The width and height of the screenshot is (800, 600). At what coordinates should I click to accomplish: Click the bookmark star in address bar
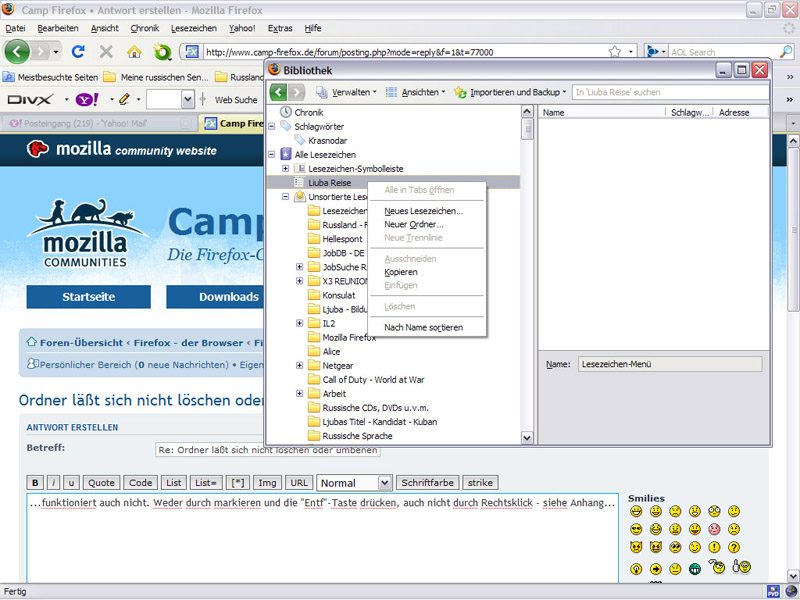[x=630, y=51]
